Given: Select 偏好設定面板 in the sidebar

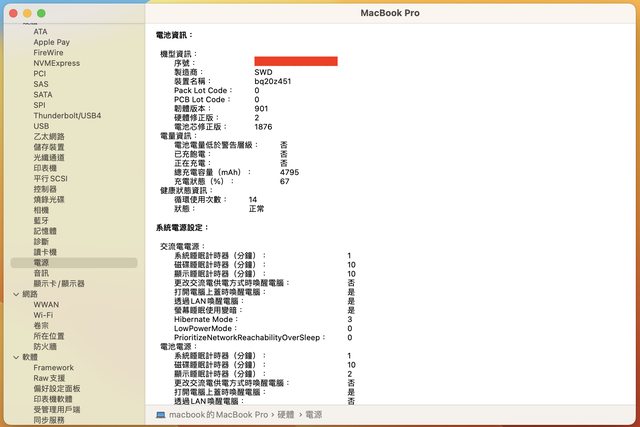Looking at the screenshot, I should tap(57, 389).
